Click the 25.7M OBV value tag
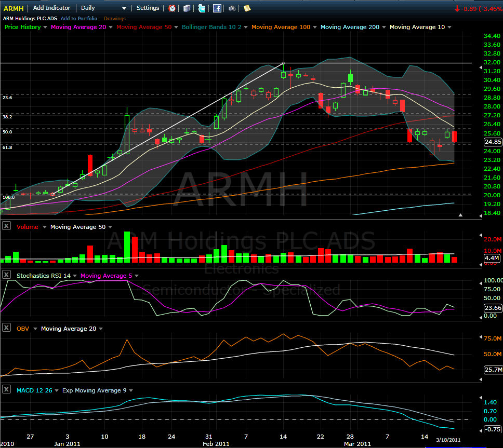 pos(493,370)
